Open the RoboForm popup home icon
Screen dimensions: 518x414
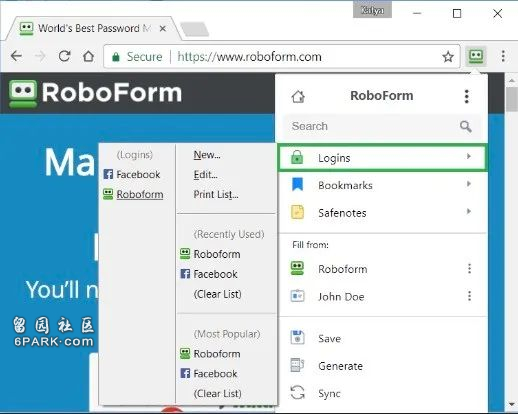[x=298, y=97]
